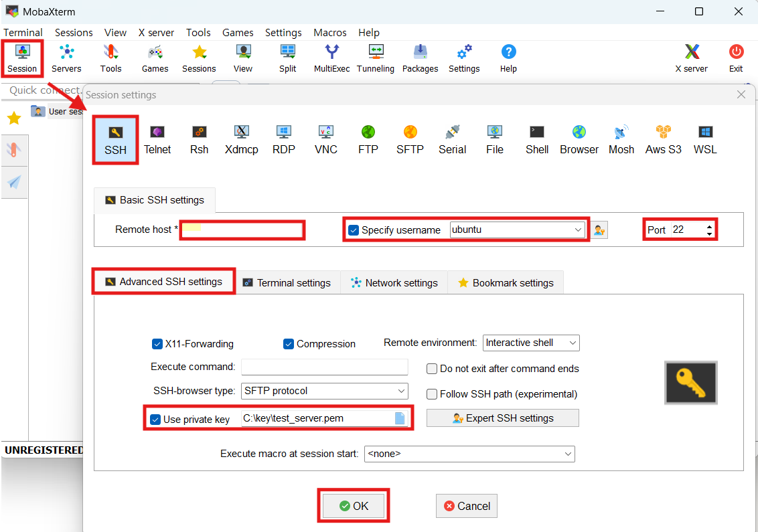Toggle the X11-Forwarding checkbox
The image size is (758, 532).
pyautogui.click(x=157, y=344)
